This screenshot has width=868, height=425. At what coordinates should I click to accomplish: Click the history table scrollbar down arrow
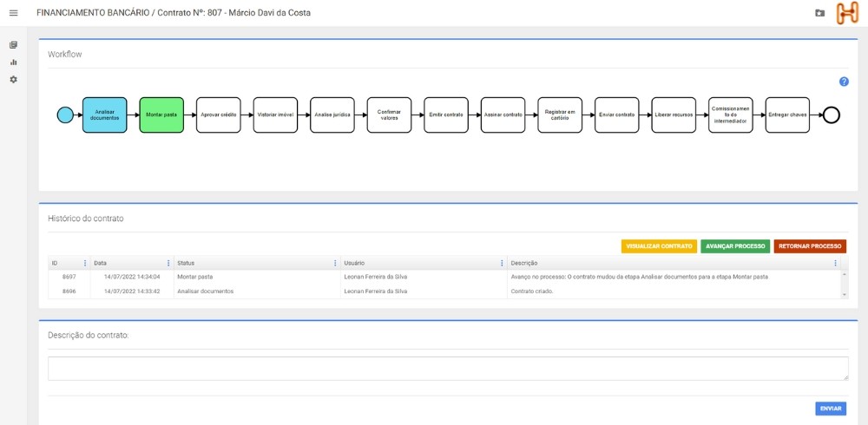click(845, 295)
